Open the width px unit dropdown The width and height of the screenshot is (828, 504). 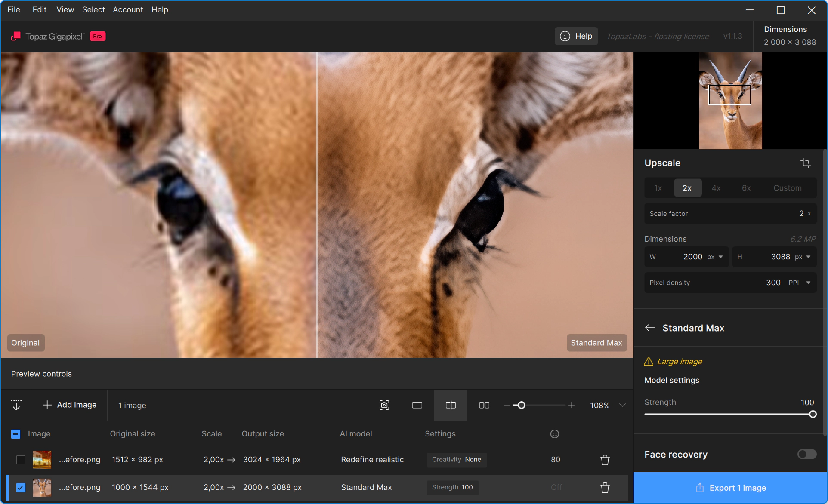720,257
